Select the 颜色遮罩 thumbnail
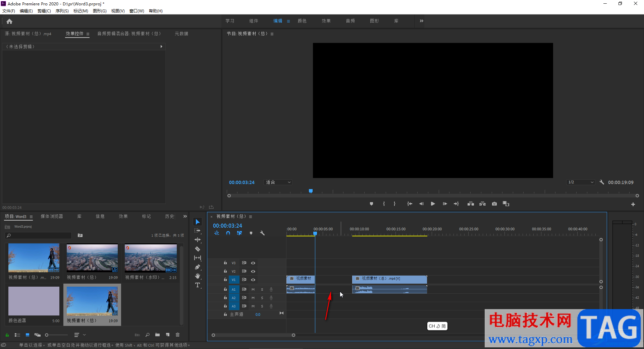644x349 pixels. pyautogui.click(x=34, y=301)
